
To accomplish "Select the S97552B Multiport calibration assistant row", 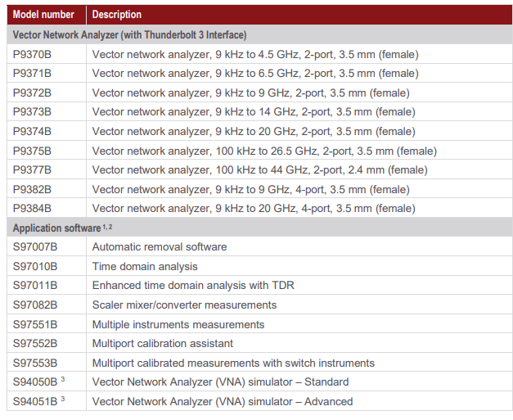I will 259,343.
